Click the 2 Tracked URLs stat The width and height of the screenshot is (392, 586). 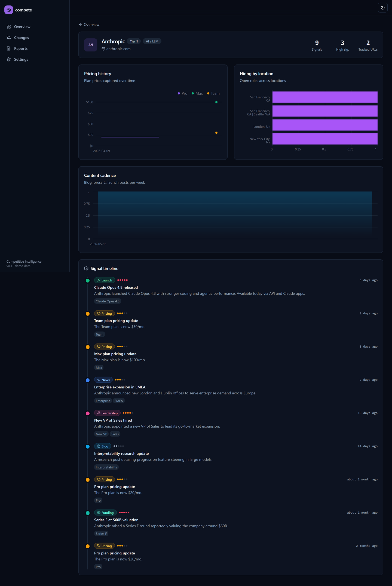tap(368, 45)
